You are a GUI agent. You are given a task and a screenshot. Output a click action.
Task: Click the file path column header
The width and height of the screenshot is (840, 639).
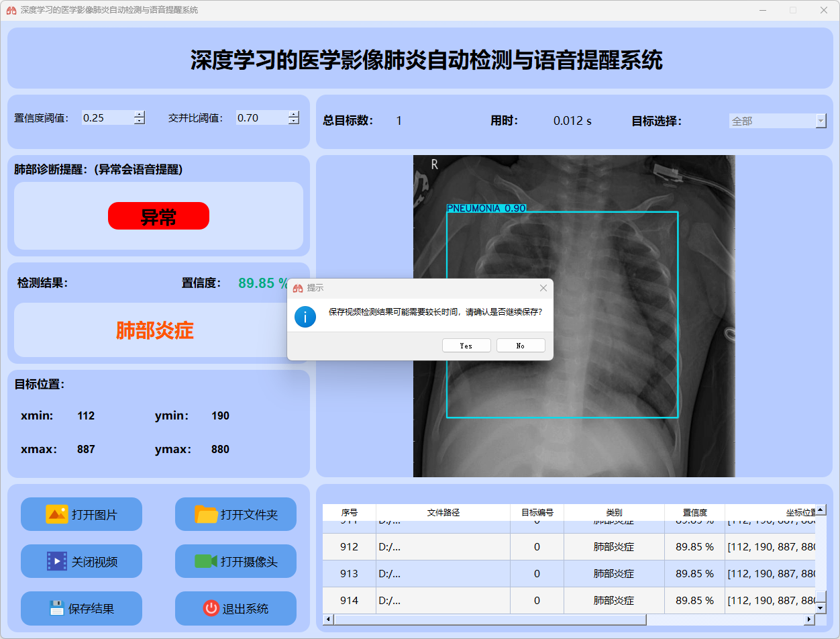443,512
